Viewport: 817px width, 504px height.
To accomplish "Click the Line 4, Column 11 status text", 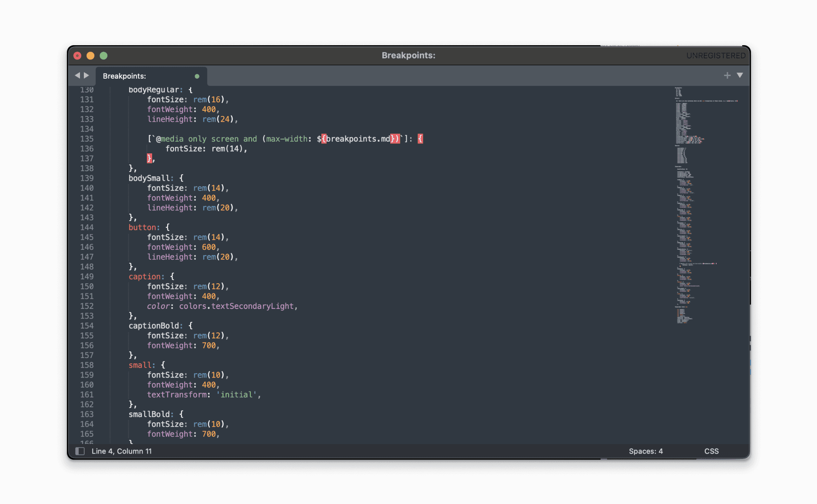I will (x=122, y=451).
